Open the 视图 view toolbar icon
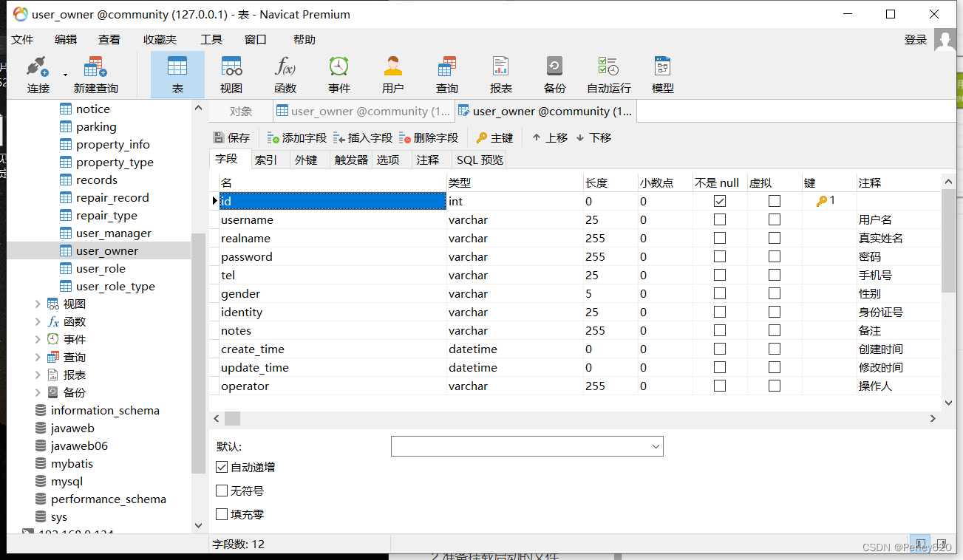Screen dimensions: 963x560 231,75
